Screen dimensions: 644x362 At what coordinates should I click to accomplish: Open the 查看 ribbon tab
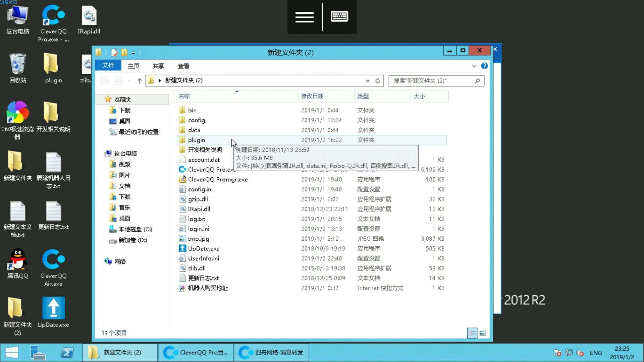pos(183,66)
